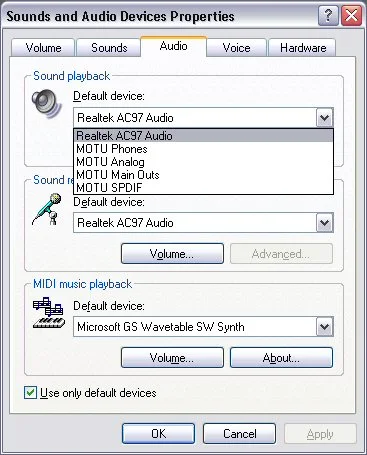
Task: Click the Cancel button
Action: (239, 433)
